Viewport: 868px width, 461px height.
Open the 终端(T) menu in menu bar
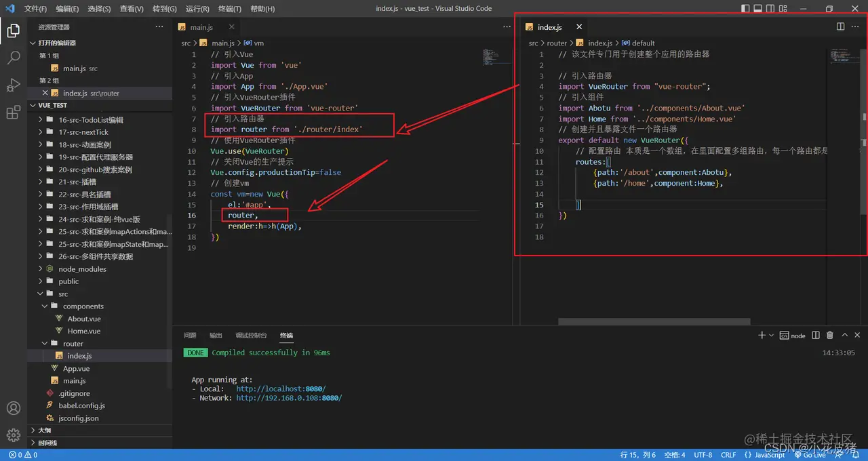coord(229,9)
